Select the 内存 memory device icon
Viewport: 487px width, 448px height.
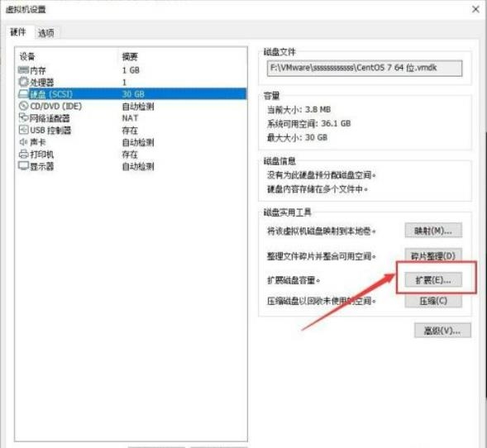(x=24, y=70)
